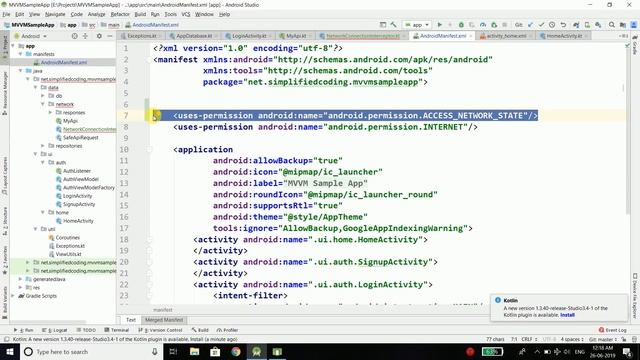Open the AVD Manager device icon
640x360 pixels.
587,25
